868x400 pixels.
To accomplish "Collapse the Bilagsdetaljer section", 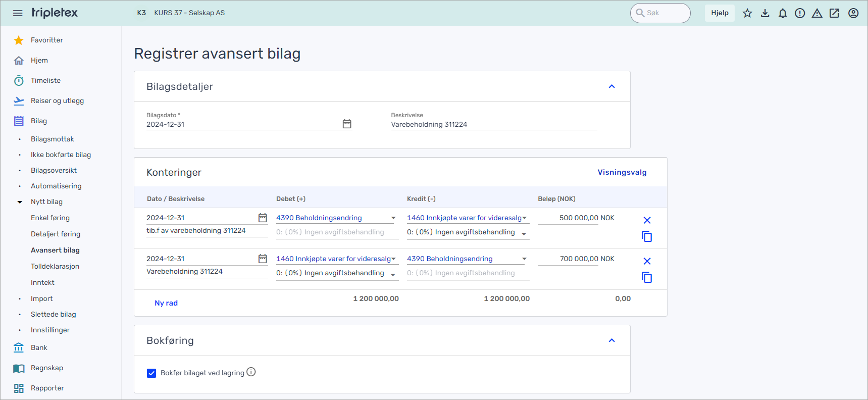I will 611,86.
